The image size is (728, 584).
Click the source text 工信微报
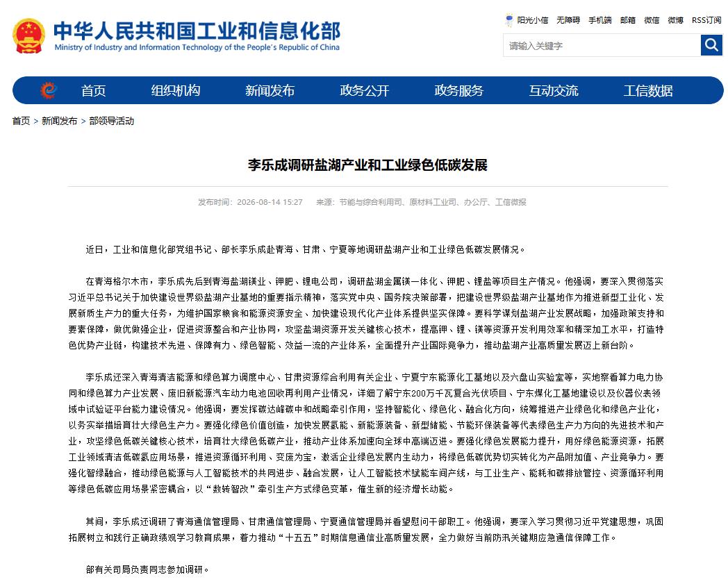(511, 202)
